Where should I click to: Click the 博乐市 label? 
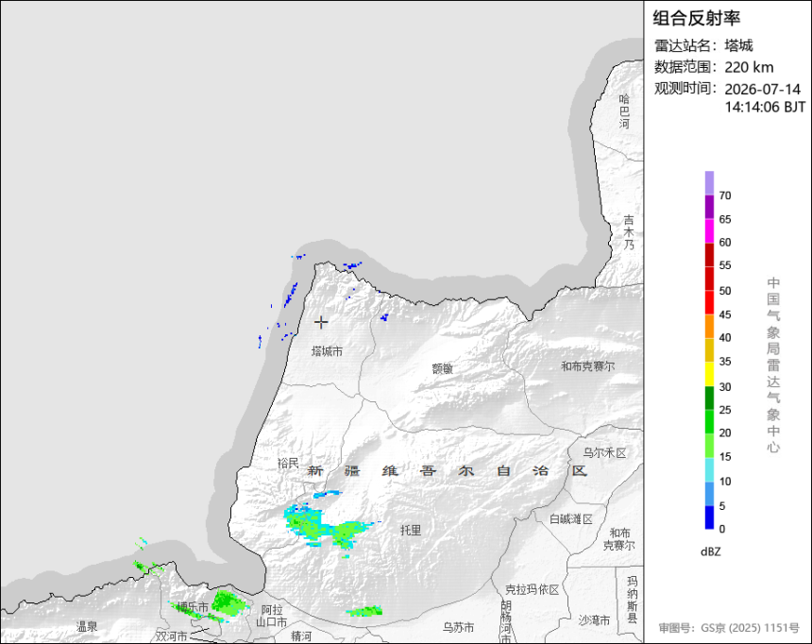pyautogui.click(x=192, y=606)
